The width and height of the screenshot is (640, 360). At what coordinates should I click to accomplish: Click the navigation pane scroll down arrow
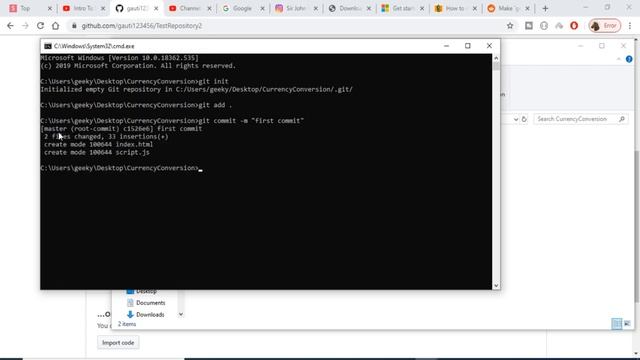click(180, 315)
